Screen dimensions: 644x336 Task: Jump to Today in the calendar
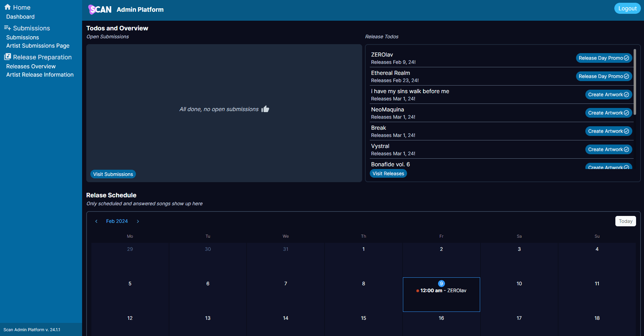click(625, 221)
